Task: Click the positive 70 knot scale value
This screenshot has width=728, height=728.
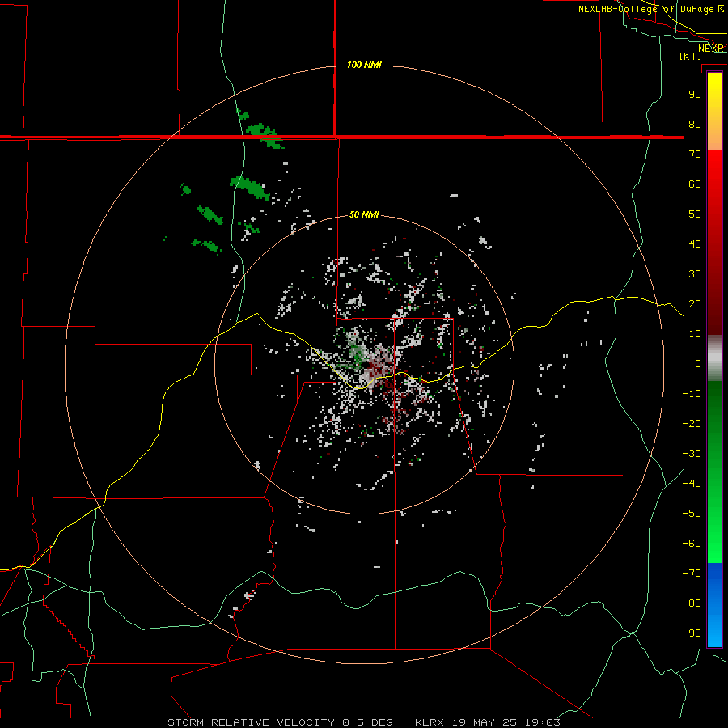Action: point(695,154)
